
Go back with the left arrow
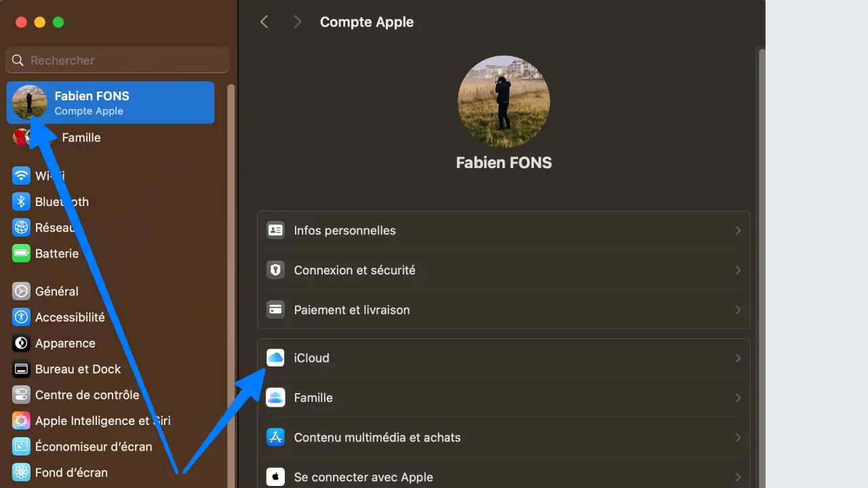pos(264,22)
